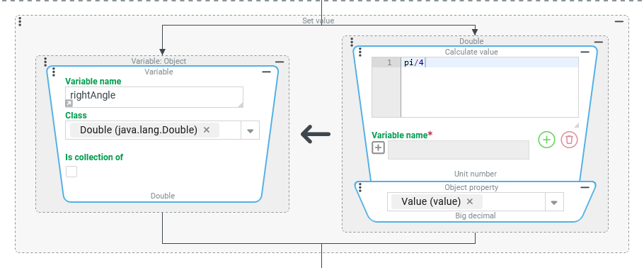Collapse the Object property block
This screenshot has width=644, height=268.
(x=585, y=188)
